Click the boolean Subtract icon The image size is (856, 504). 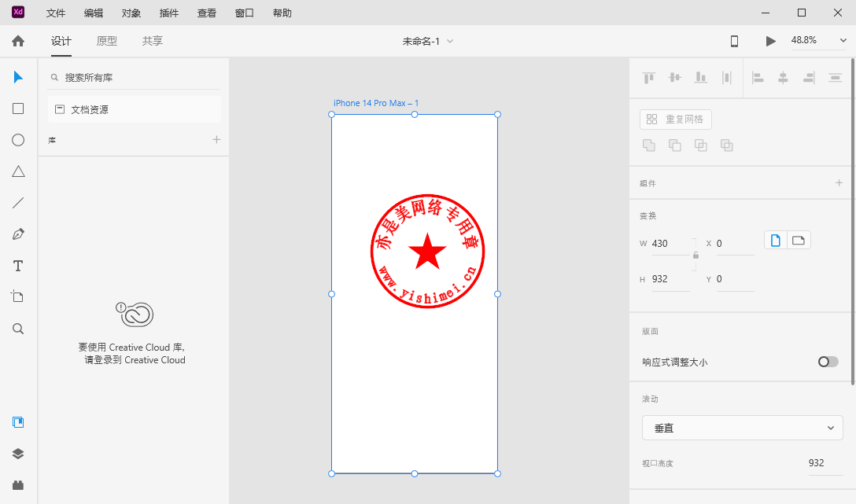pos(675,145)
